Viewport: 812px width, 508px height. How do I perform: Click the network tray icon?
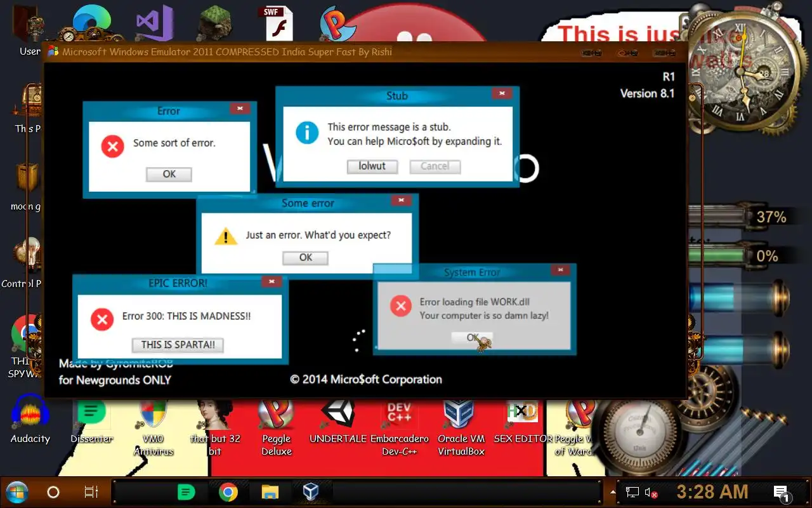tap(632, 492)
